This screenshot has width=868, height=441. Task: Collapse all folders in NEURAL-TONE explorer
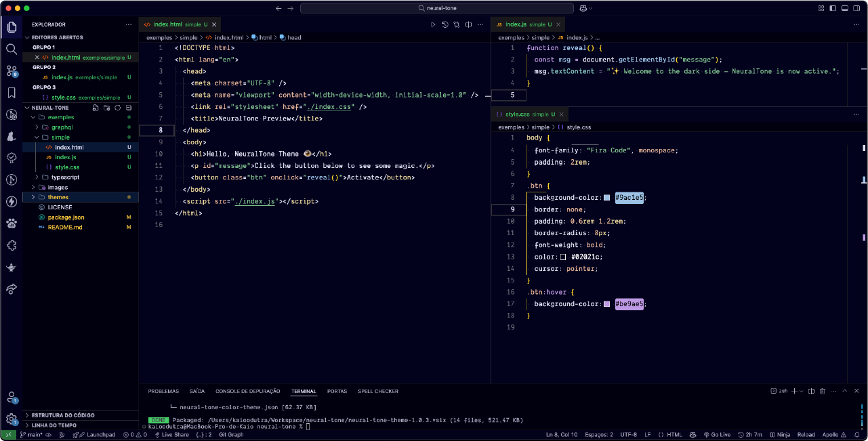click(x=129, y=108)
